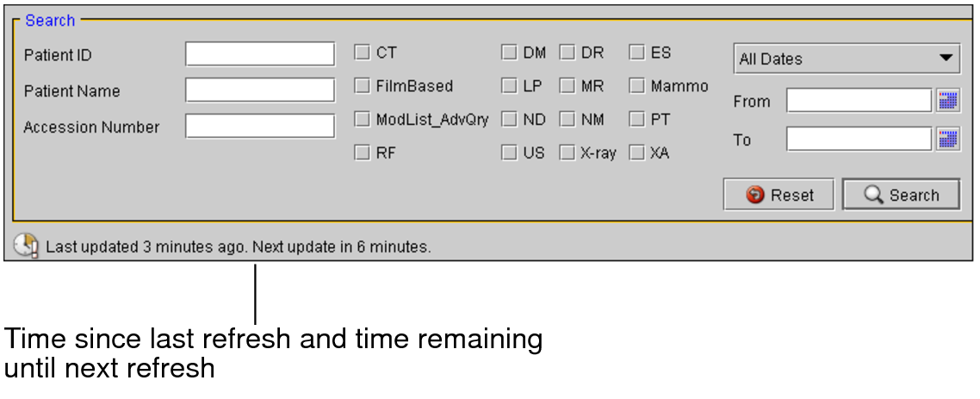The height and width of the screenshot is (399, 980).
Task: Expand the All Dates dropdown
Action: [847, 59]
